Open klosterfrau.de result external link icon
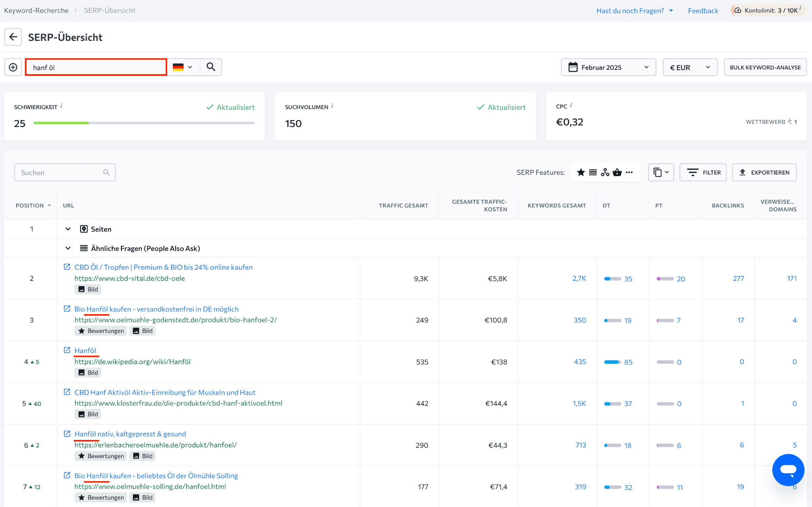The height and width of the screenshot is (507, 812). pos(67,392)
